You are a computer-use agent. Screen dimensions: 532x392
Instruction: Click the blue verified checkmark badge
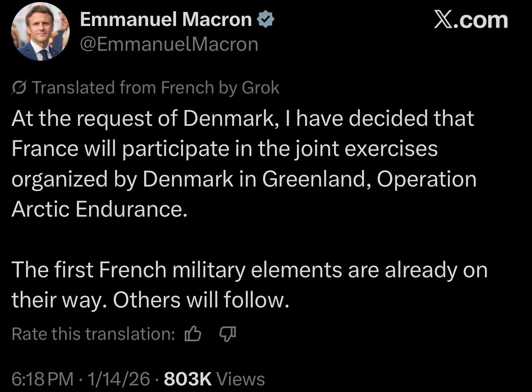click(266, 19)
